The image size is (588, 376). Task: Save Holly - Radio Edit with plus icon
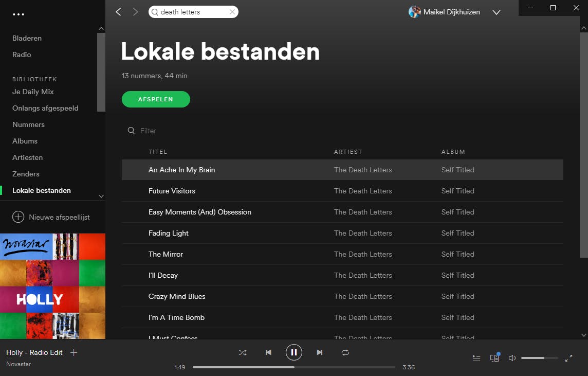click(74, 352)
